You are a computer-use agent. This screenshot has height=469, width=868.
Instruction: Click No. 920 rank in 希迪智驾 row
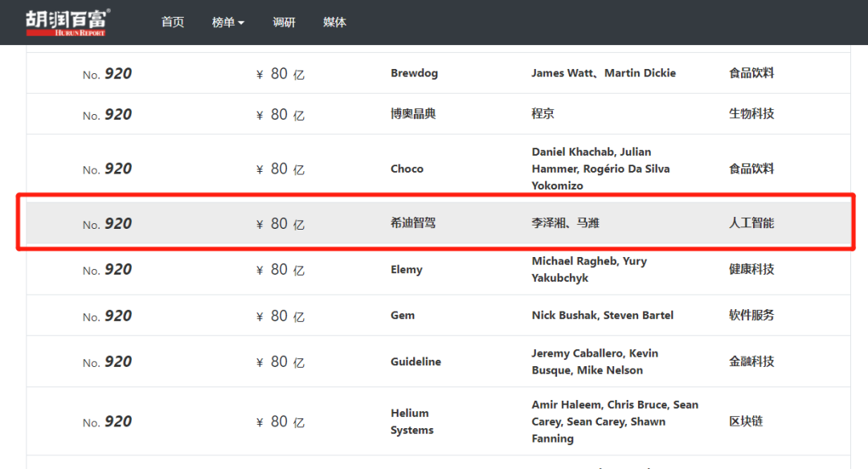click(x=107, y=223)
